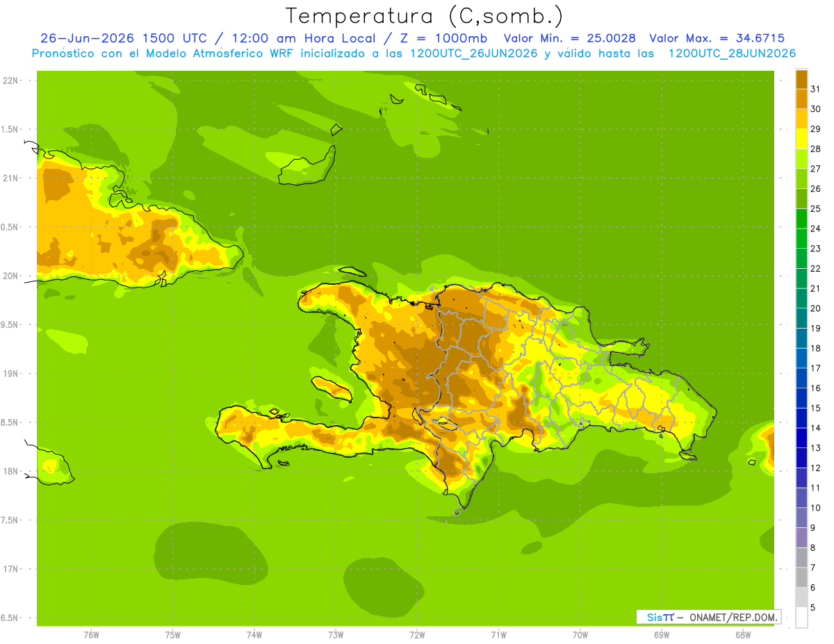Click the "1200UTC_28JUN2026" valid-until time
This screenshot has width=834, height=644.
click(x=732, y=53)
